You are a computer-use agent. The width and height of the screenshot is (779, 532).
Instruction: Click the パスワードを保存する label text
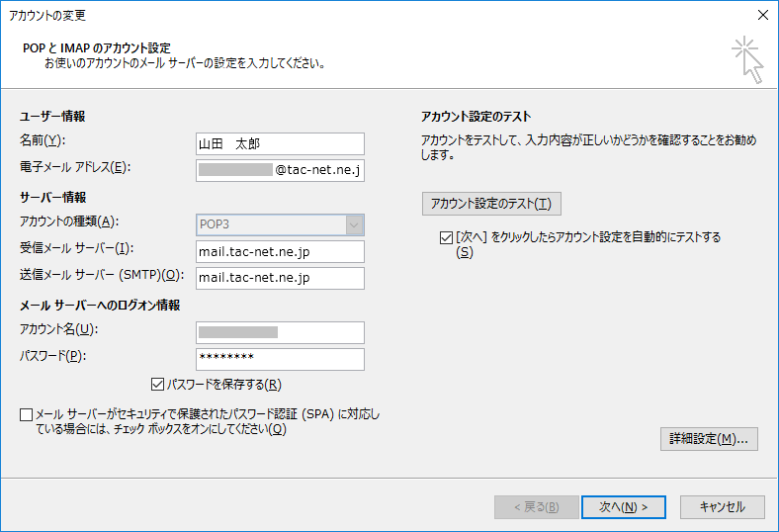(x=224, y=385)
